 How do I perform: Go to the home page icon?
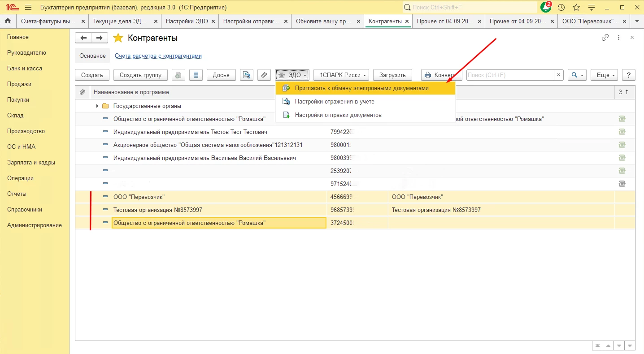pyautogui.click(x=8, y=22)
